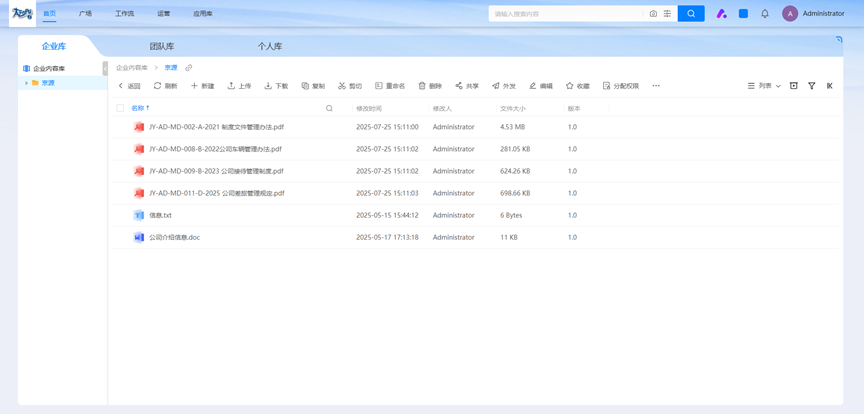
Task: Tick the select-all checkbox in the table header
Action: click(120, 109)
